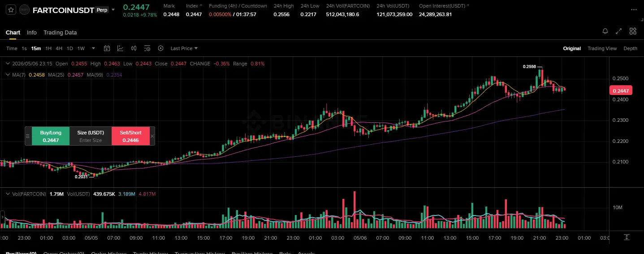644x254 pixels.
Task: Click the funding rate 0.00500% value
Action: [220, 14]
